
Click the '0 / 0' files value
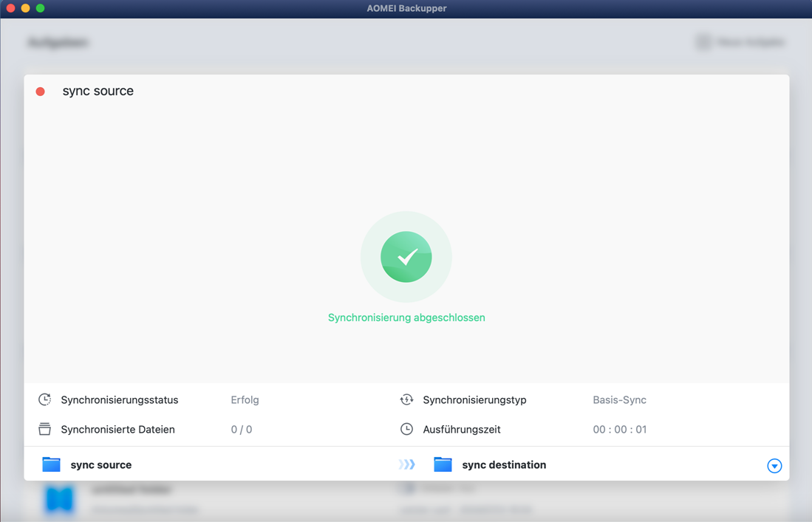242,430
